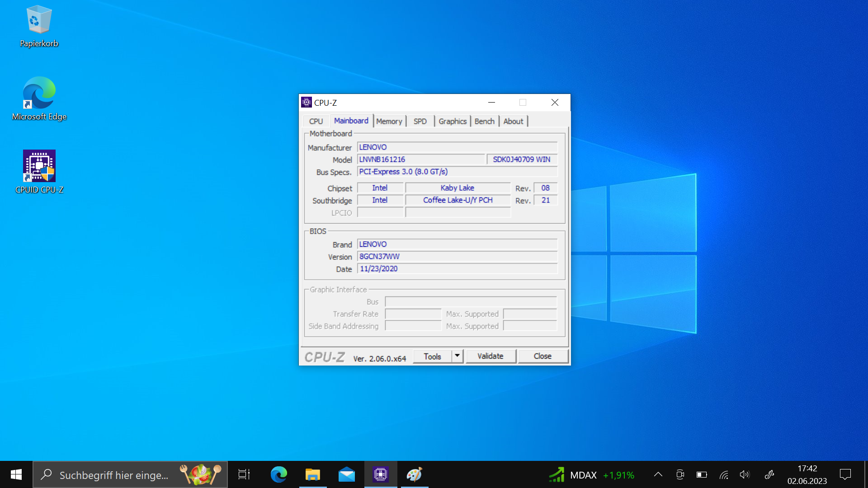Switch to the Memory tab
Screen dimensions: 868x488
coord(389,121)
